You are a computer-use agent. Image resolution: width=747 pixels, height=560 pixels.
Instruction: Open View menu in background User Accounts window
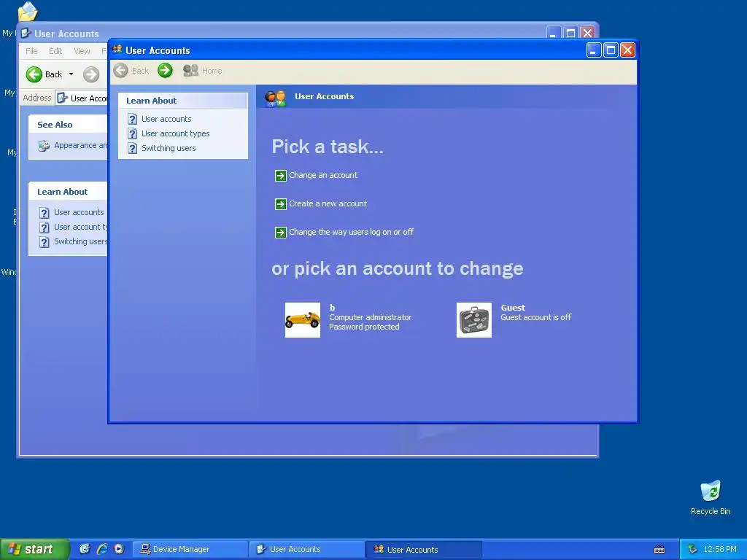[82, 51]
